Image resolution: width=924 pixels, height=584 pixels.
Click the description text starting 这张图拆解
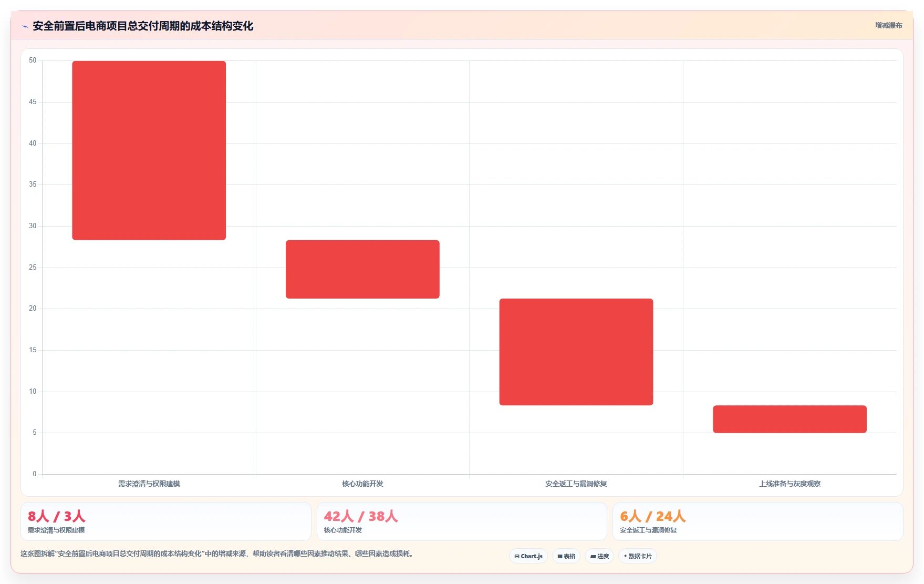[x=217, y=554]
